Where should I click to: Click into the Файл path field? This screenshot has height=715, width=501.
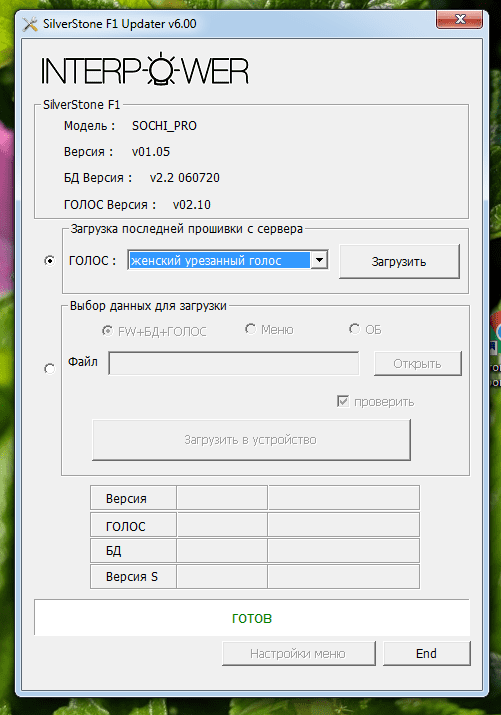[234, 363]
